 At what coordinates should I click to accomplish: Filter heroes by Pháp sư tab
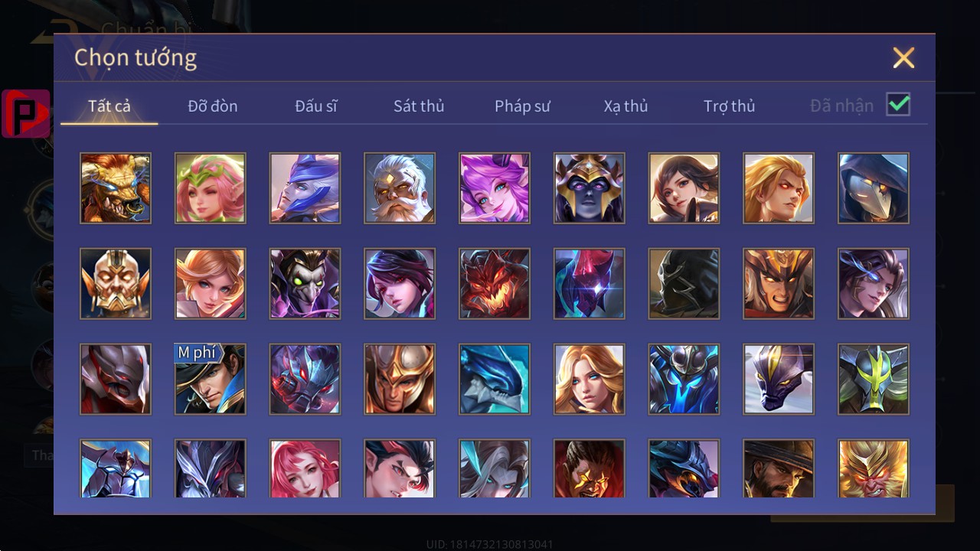522,106
